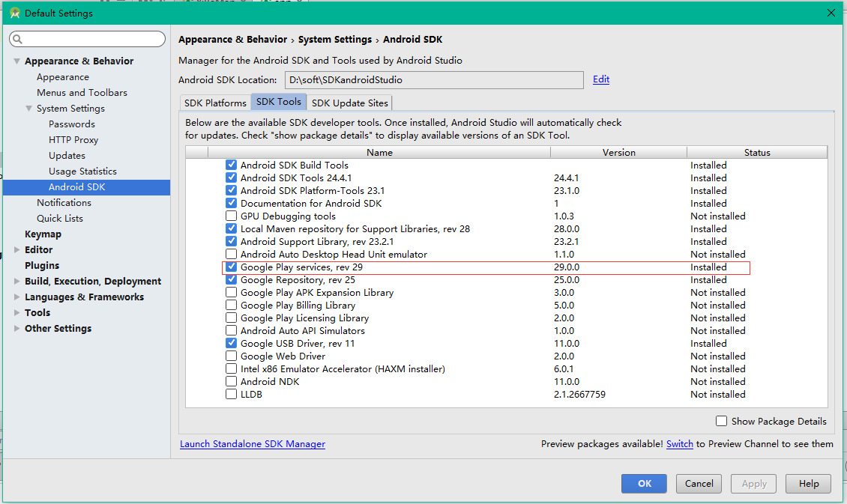Expand the Editor settings section

[17, 250]
